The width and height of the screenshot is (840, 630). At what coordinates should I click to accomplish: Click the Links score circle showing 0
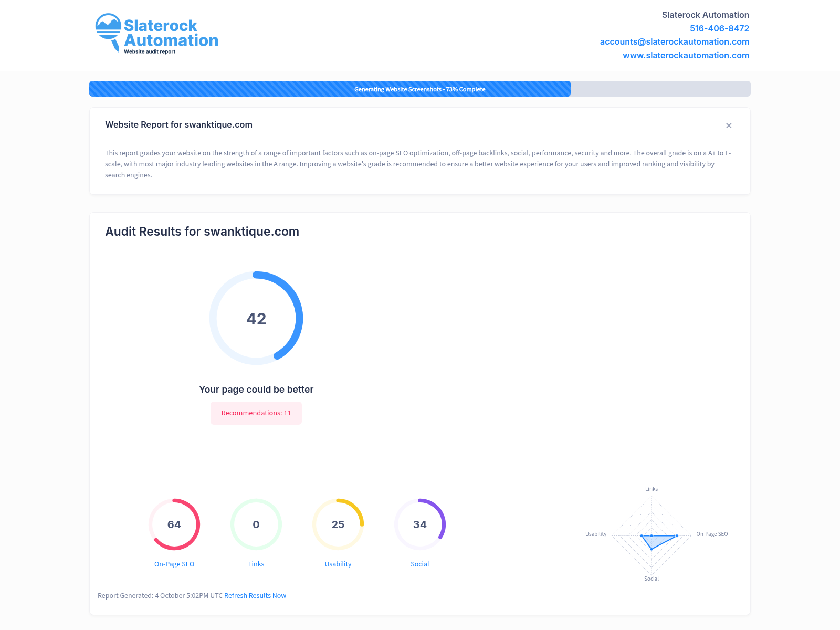pyautogui.click(x=256, y=524)
